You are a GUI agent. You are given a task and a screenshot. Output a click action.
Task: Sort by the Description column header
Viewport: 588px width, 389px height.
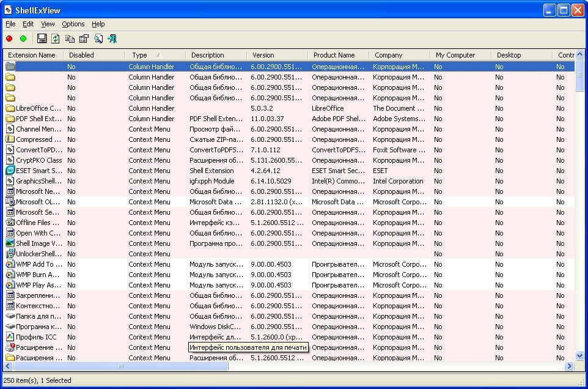coord(216,55)
